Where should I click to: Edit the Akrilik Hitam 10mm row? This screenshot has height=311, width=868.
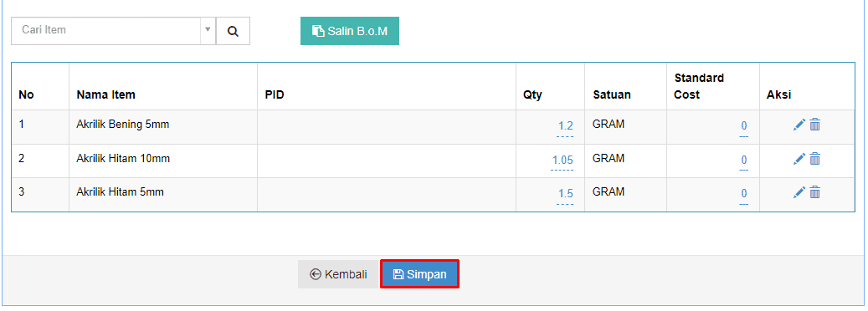799,160
